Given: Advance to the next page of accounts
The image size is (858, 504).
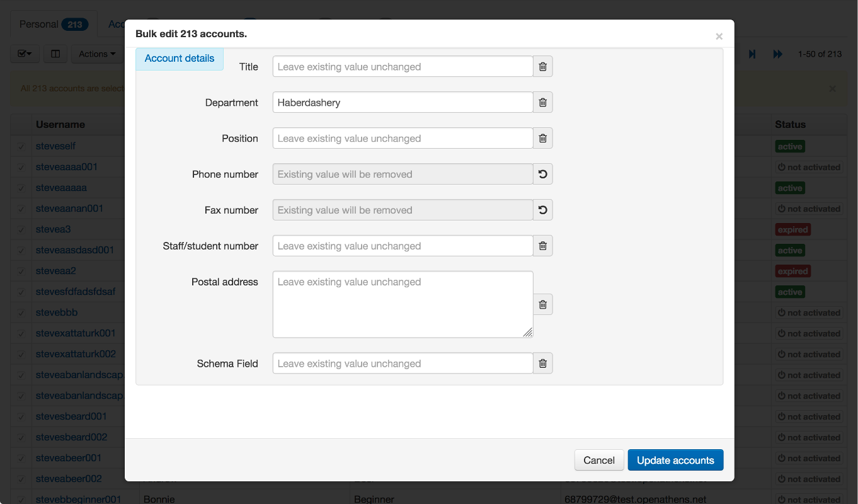Looking at the screenshot, I should click(777, 54).
